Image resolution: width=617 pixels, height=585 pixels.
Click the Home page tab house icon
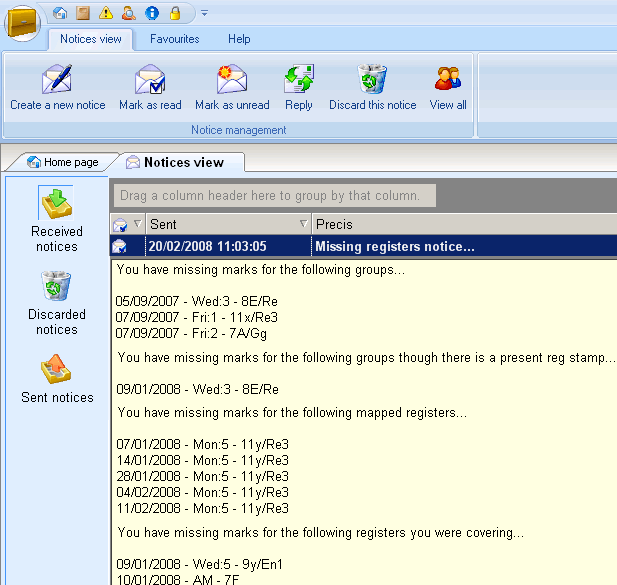[33, 162]
